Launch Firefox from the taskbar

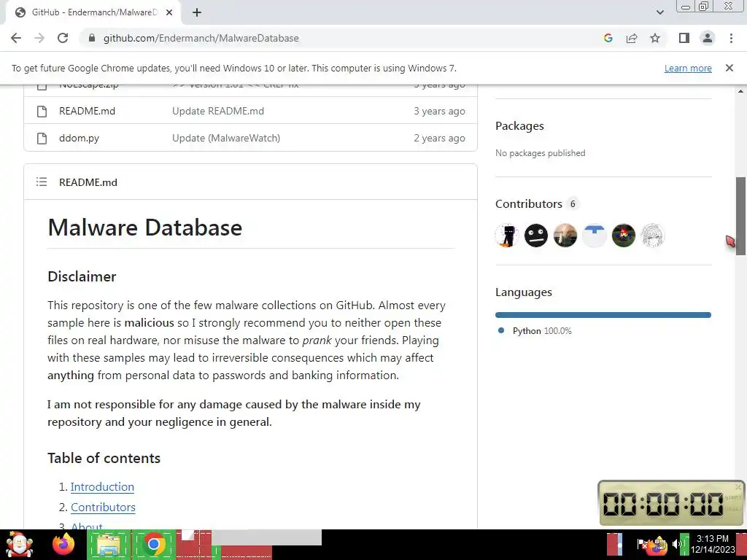tap(63, 544)
